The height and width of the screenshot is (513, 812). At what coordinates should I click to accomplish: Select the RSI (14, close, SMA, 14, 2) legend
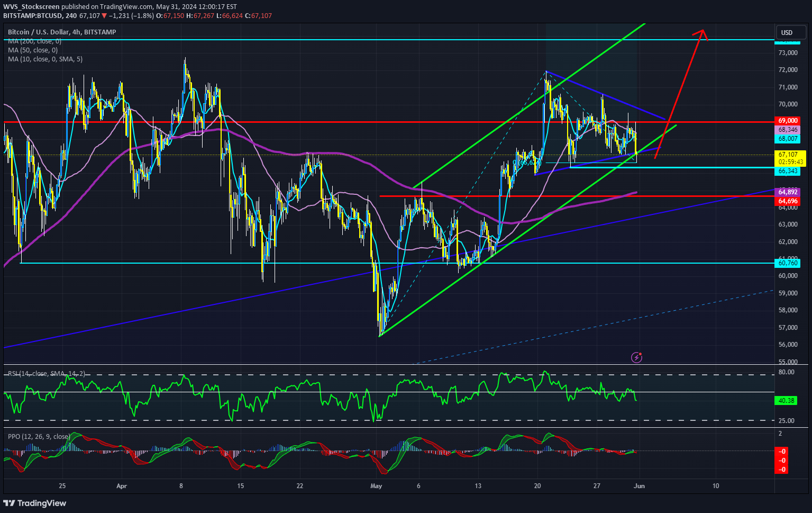(47, 374)
